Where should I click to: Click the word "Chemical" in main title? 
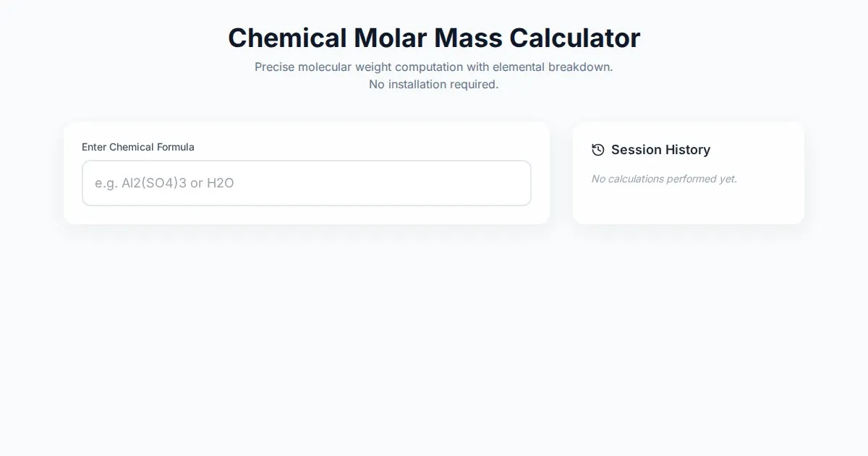coord(286,38)
